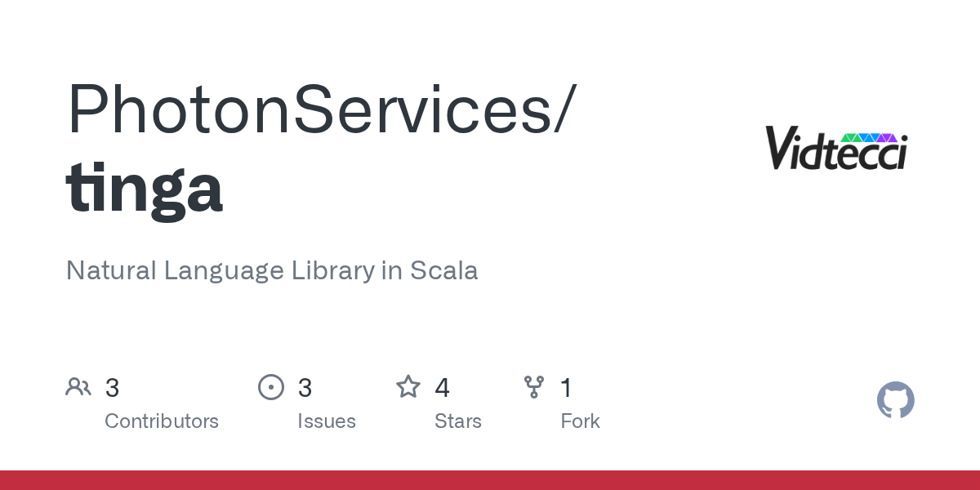The height and width of the screenshot is (490, 980).
Task: Click the fork branch icon
Action: 534,387
